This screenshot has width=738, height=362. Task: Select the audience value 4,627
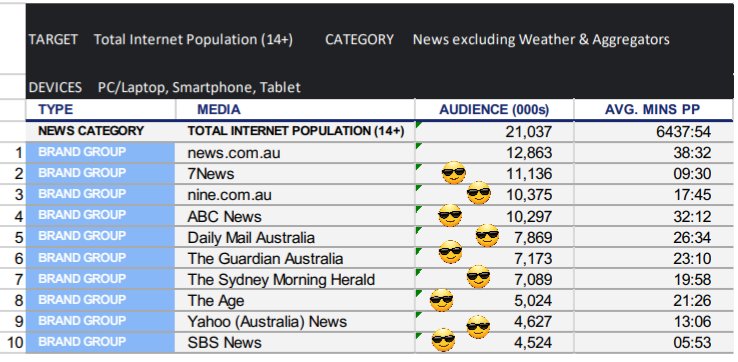coord(533,322)
